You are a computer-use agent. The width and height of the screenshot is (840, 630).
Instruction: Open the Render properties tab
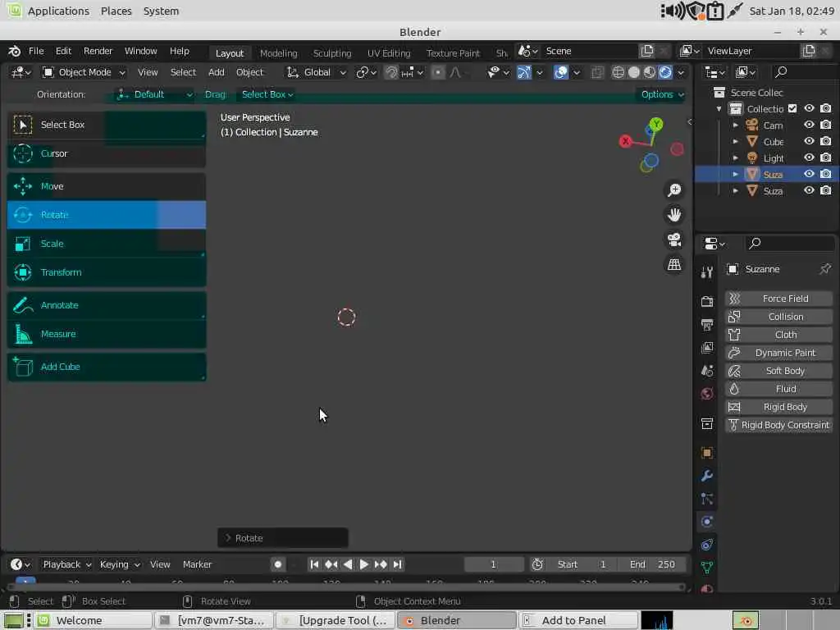point(707,302)
